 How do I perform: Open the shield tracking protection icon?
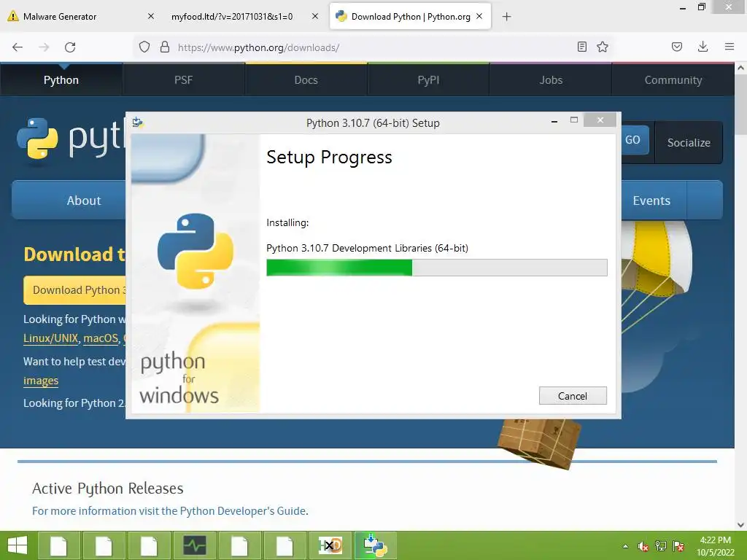pos(144,47)
